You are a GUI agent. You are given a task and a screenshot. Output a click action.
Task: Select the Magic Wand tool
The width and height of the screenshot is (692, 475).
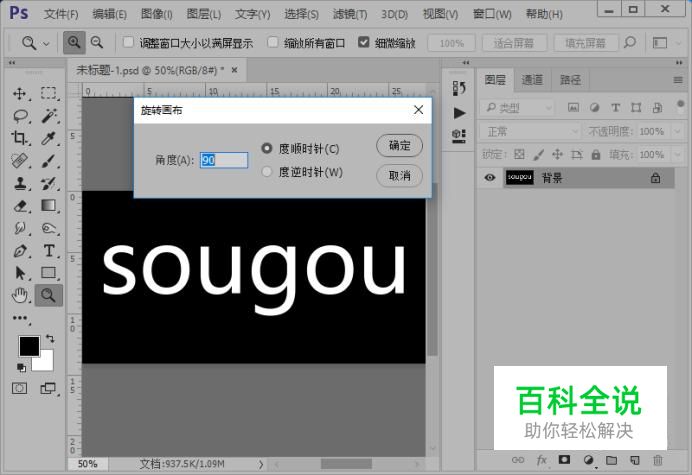click(x=49, y=116)
